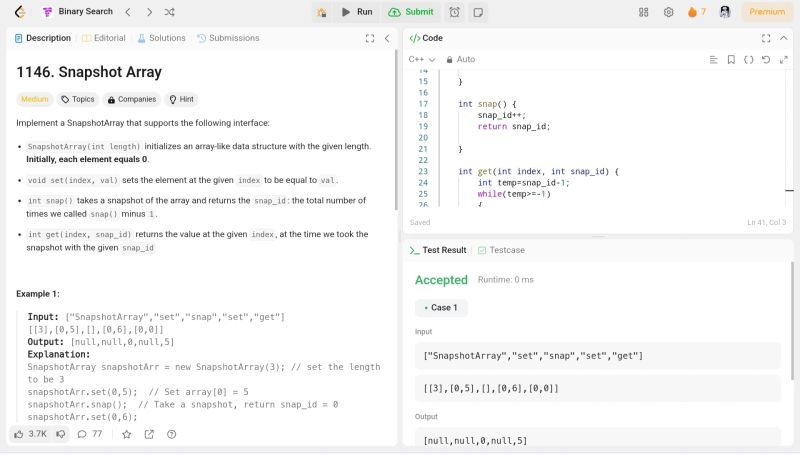Click the Runtime: 0 ms text
This screenshot has width=800, height=455.
[506, 280]
